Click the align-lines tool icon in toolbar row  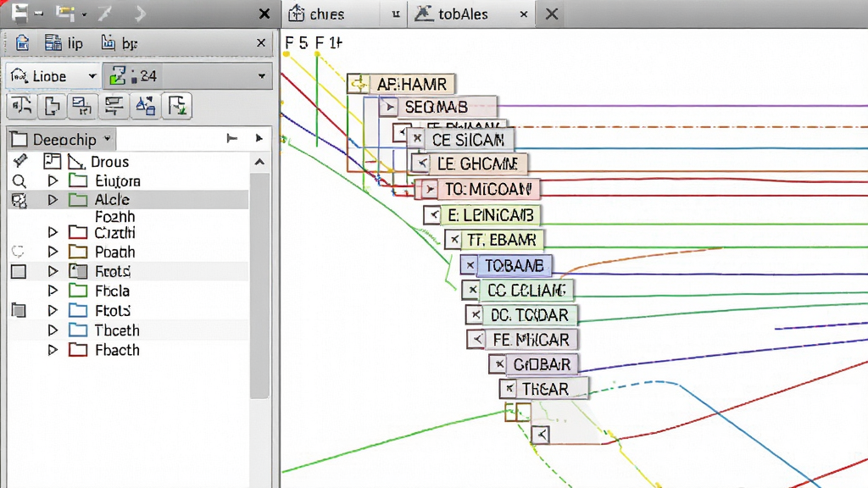tap(114, 105)
